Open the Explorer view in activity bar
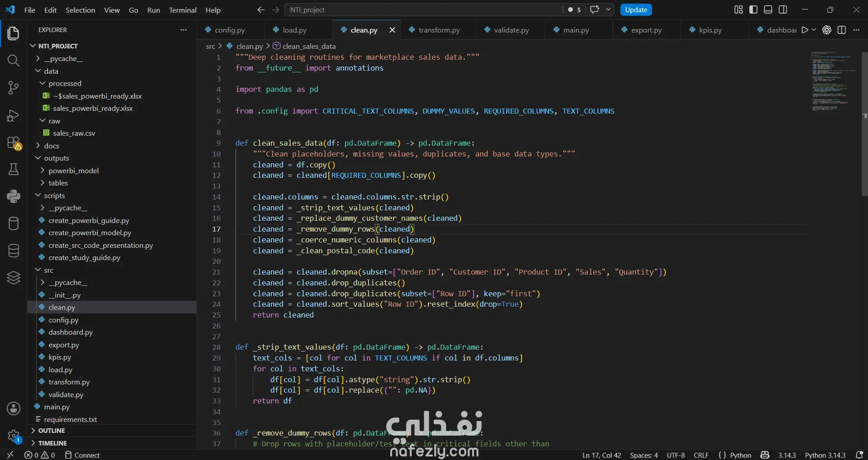 point(14,33)
